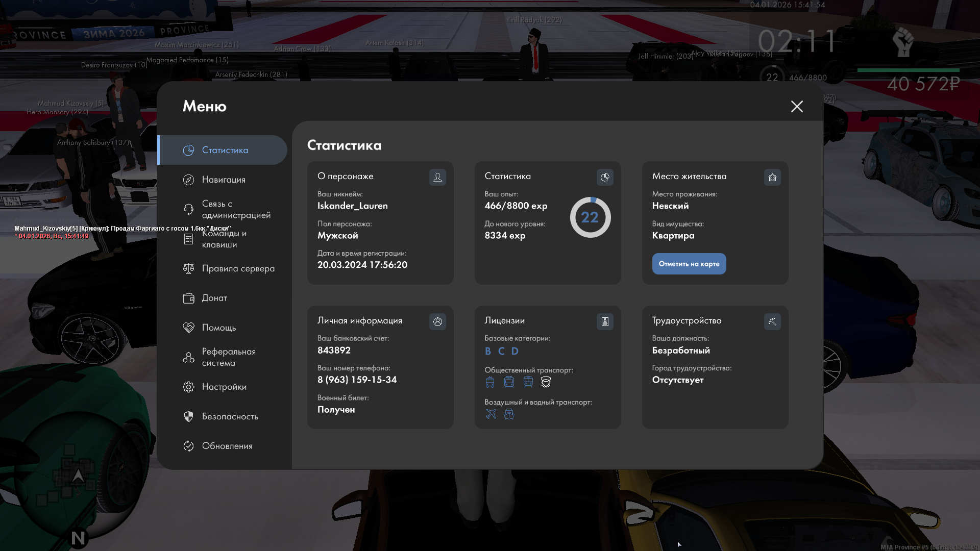Click the level 22 circular progress ring
This screenshot has height=551, width=980.
pyautogui.click(x=590, y=217)
